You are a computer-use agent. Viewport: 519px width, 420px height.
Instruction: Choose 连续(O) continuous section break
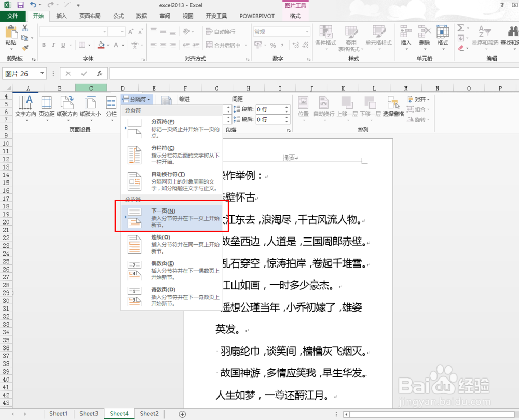click(x=172, y=244)
